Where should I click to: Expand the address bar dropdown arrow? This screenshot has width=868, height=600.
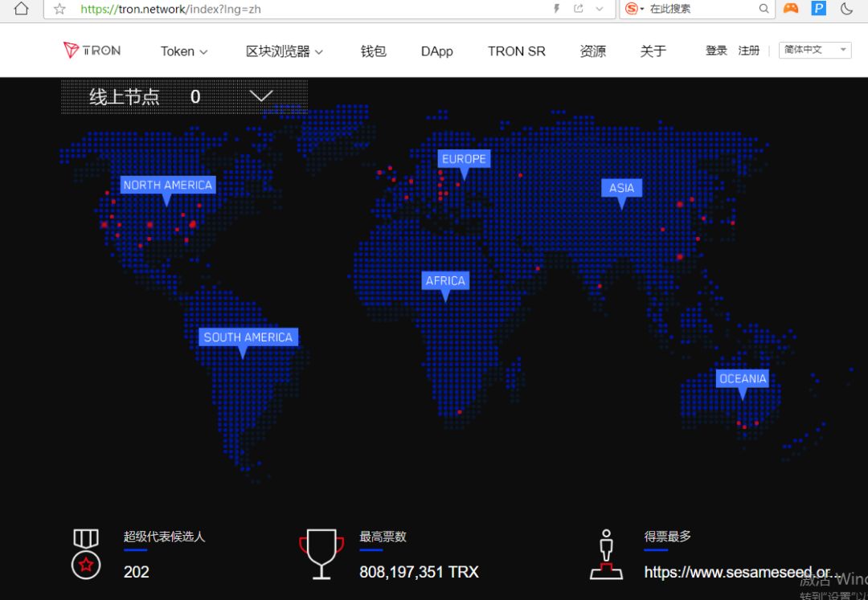(599, 9)
